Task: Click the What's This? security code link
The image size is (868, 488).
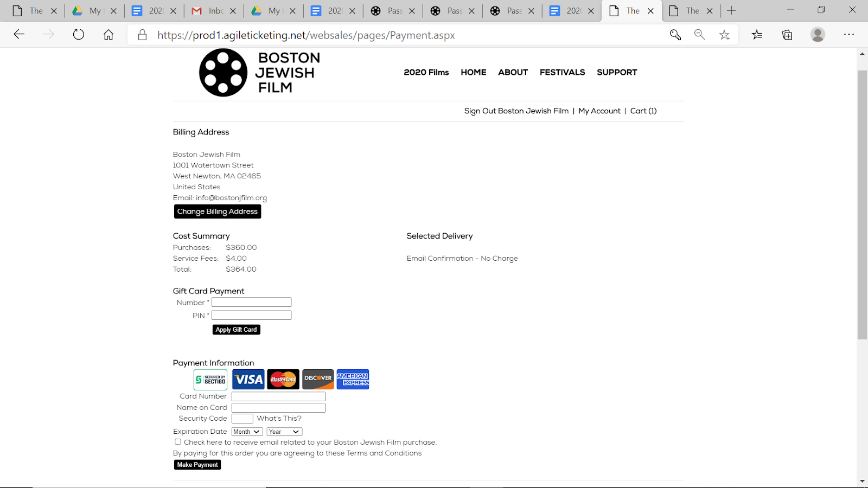Action: 279,419
